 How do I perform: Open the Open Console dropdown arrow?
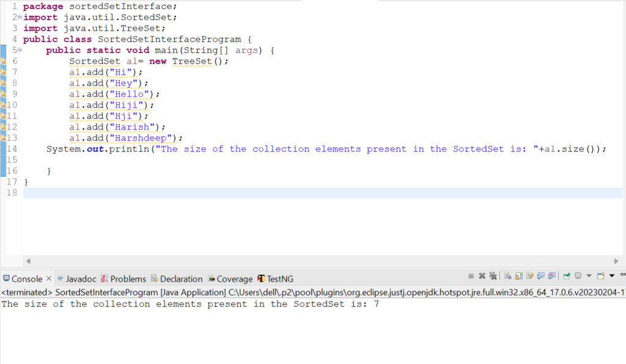[x=611, y=276]
